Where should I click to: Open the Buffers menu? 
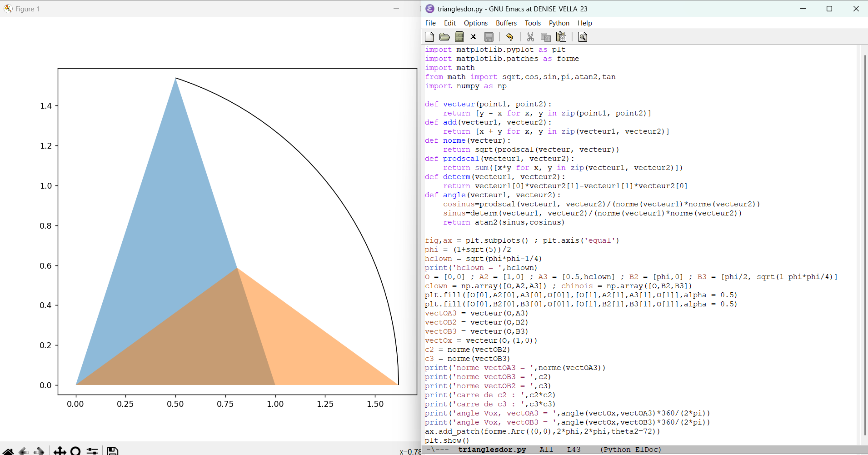pos(506,23)
